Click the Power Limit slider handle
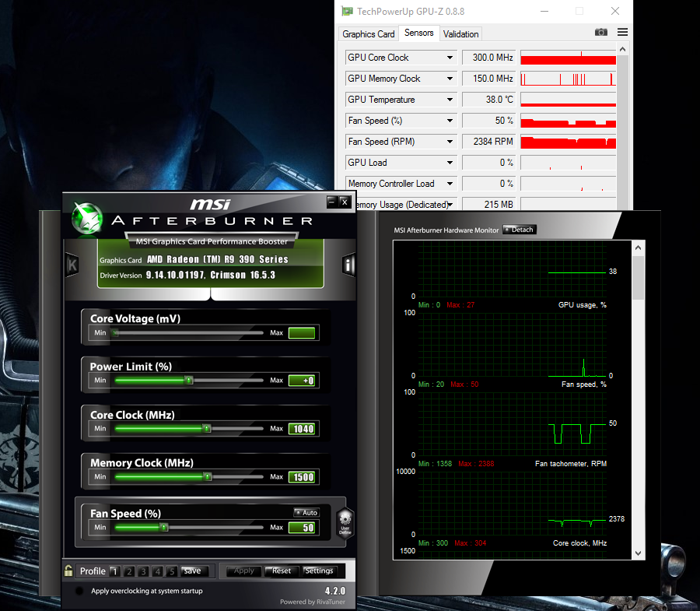700x611 pixels. coord(189,381)
